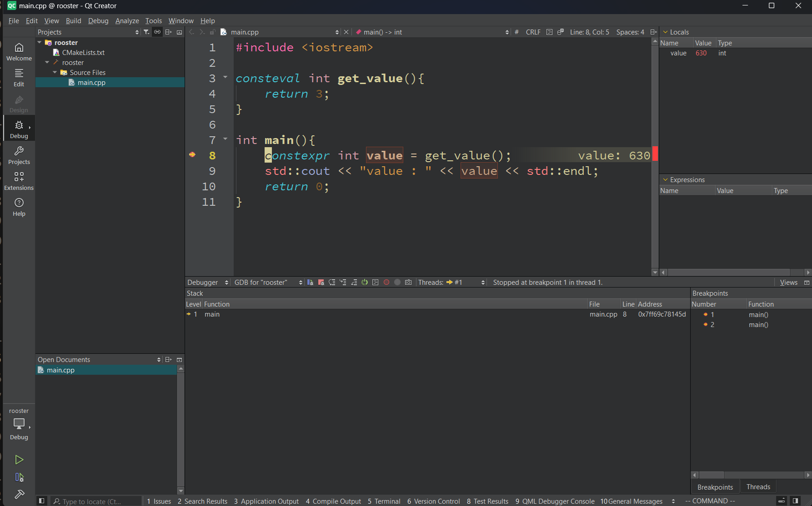Open the Analyze menu
Image resolution: width=812 pixels, height=506 pixels.
(127, 21)
